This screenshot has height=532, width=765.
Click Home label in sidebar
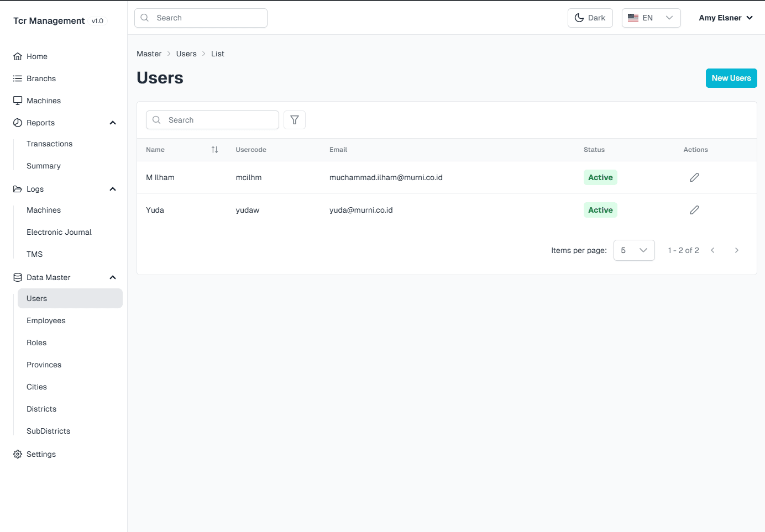click(x=37, y=56)
